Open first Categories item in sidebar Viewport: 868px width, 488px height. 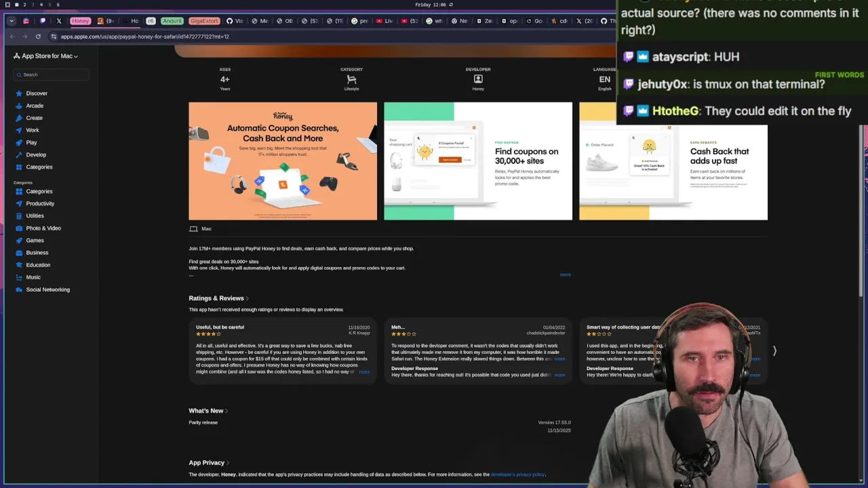click(x=39, y=167)
